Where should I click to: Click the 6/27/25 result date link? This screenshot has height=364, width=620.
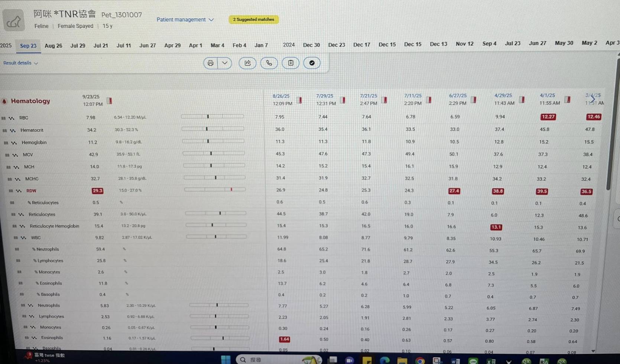[x=457, y=96]
